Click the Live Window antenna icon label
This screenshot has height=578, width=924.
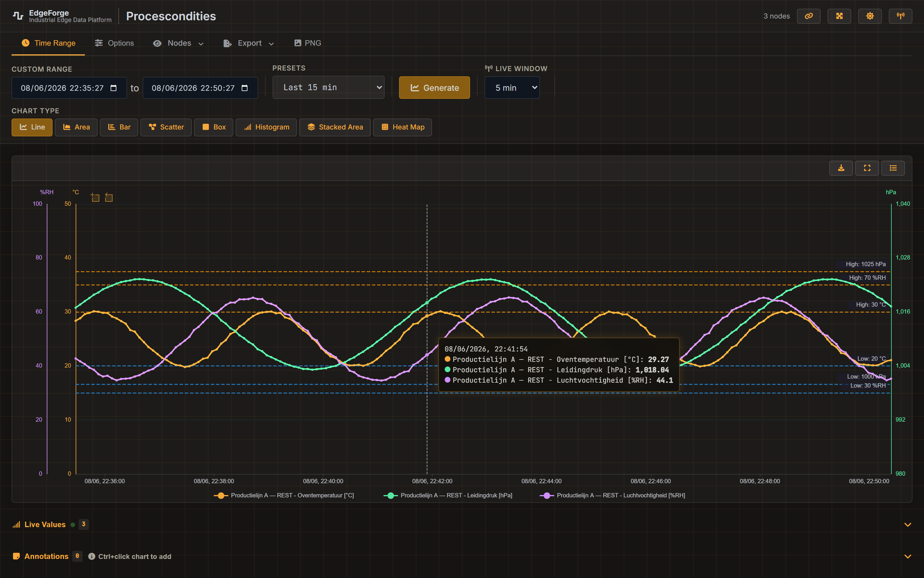(x=488, y=68)
